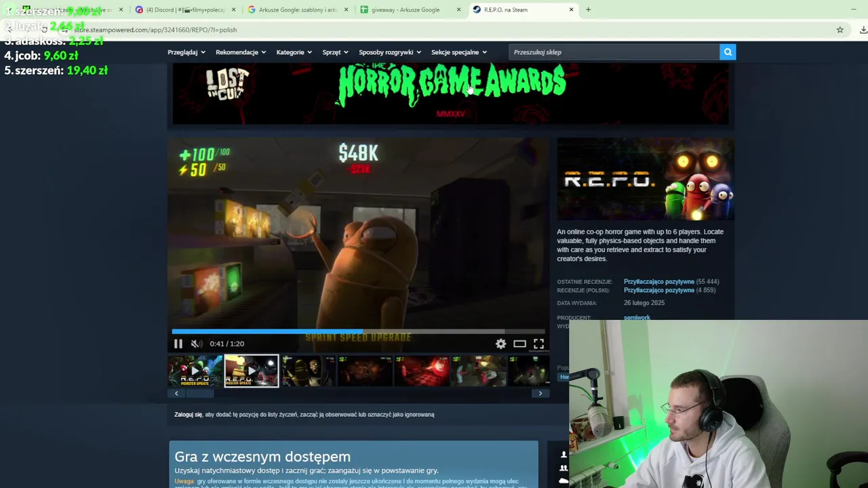The width and height of the screenshot is (868, 488).
Task: Click the Zaloguj się login link
Action: tap(188, 414)
